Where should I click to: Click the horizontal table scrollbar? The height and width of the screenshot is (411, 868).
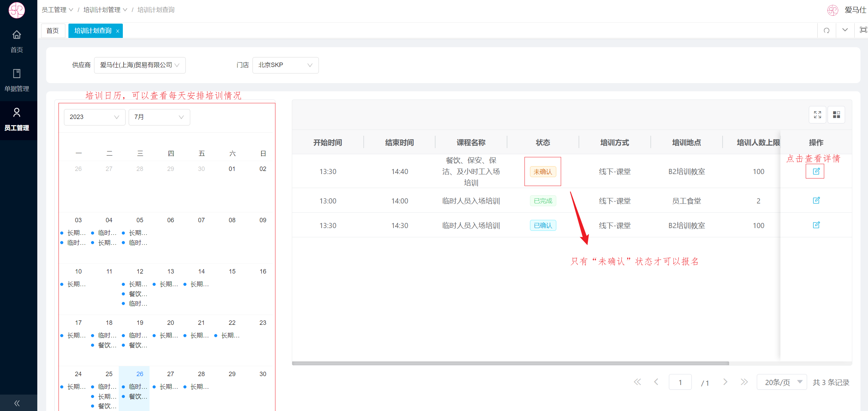pos(510,363)
